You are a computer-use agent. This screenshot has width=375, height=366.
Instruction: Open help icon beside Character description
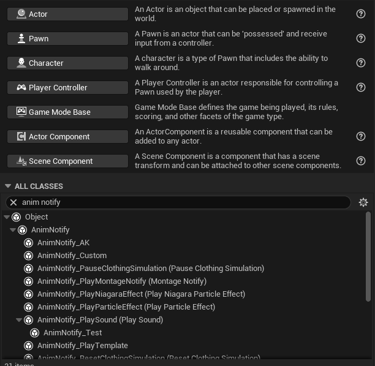point(361,63)
